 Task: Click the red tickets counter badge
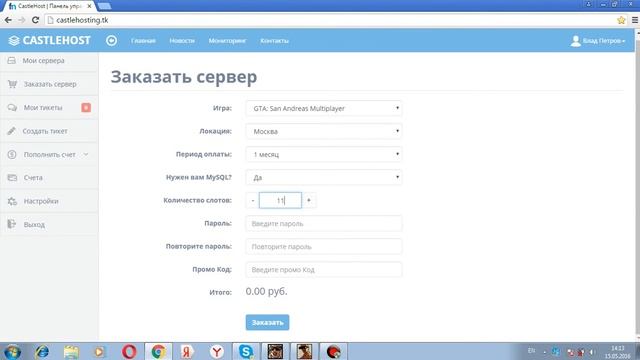pyautogui.click(x=86, y=107)
